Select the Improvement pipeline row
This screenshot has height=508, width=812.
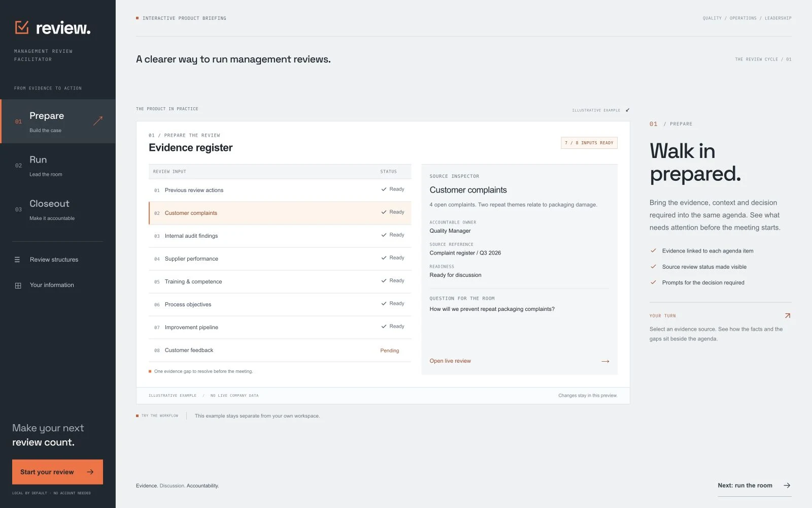[280, 327]
